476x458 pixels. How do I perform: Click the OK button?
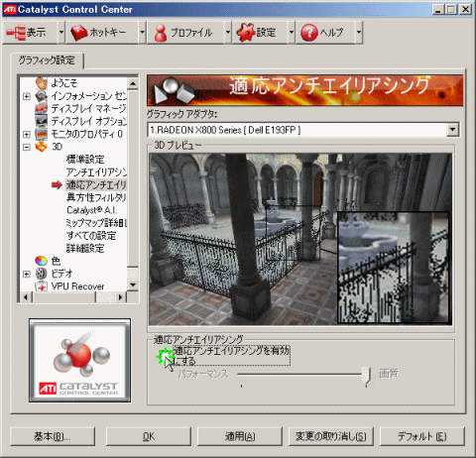[x=149, y=436]
